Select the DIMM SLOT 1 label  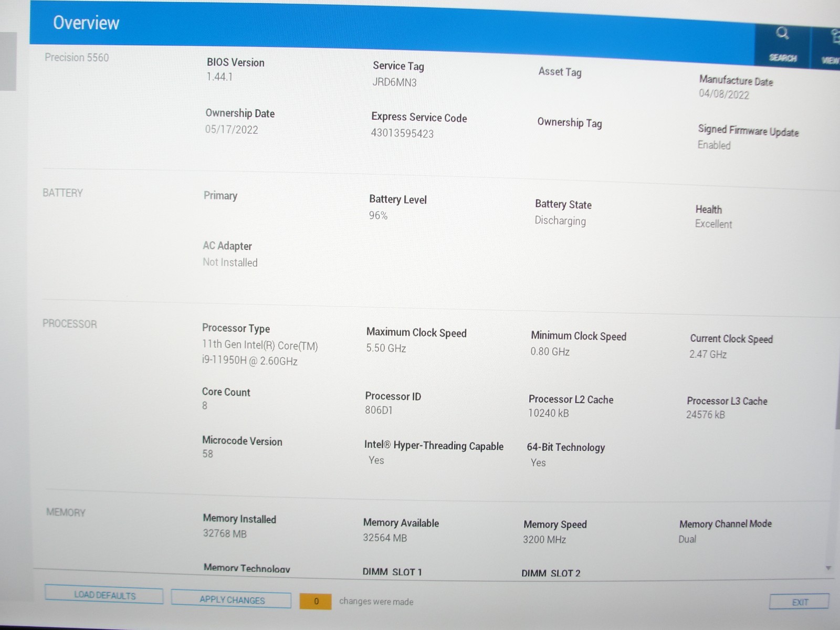pos(392,572)
